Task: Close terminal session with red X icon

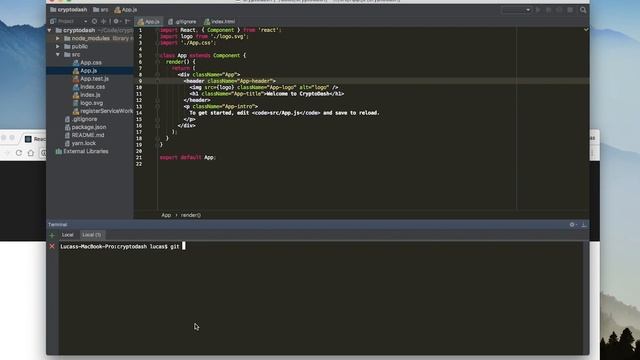Action: click(52, 246)
